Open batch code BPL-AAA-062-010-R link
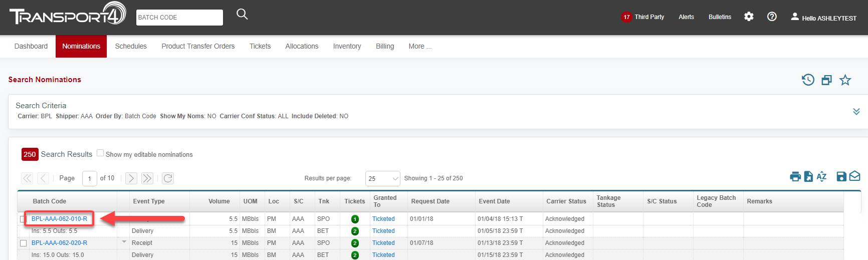The width and height of the screenshot is (868, 260). point(59,219)
